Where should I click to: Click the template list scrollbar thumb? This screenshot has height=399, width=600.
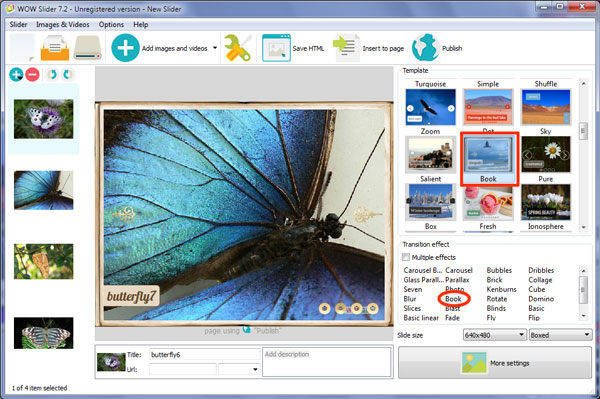[x=583, y=132]
